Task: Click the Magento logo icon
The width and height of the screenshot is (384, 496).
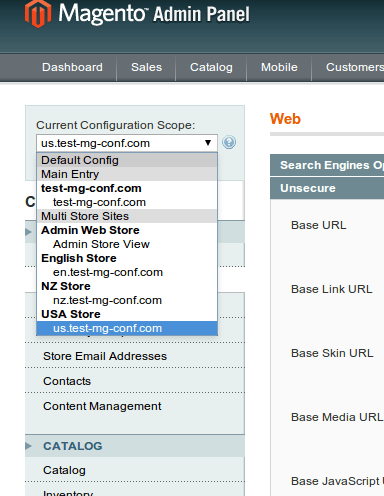Action: point(38,14)
